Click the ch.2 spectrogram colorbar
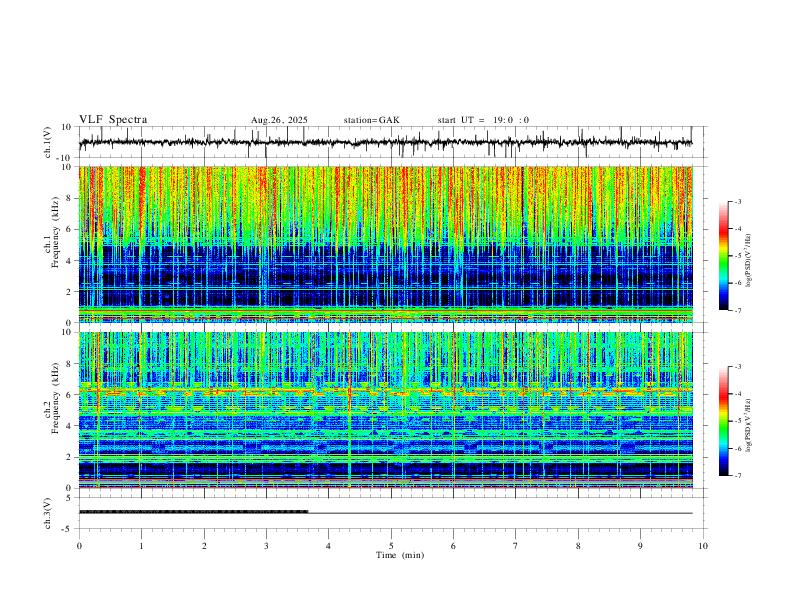 pyautogui.click(x=724, y=421)
